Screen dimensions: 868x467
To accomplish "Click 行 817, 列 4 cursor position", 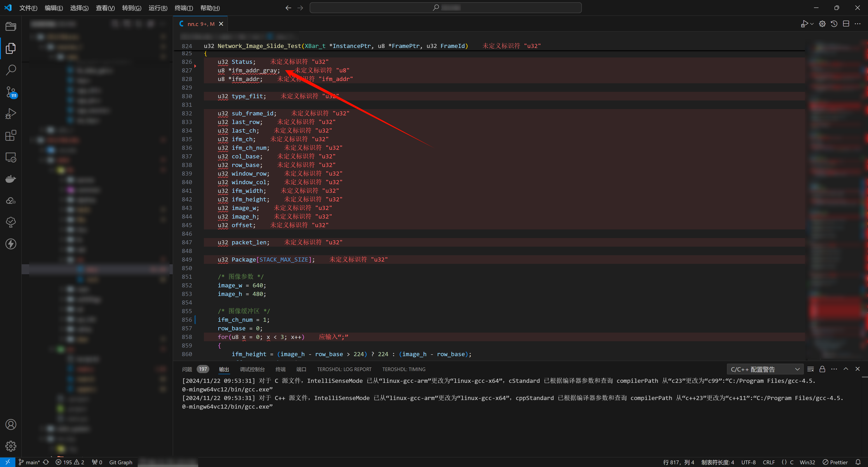I will coord(678,462).
